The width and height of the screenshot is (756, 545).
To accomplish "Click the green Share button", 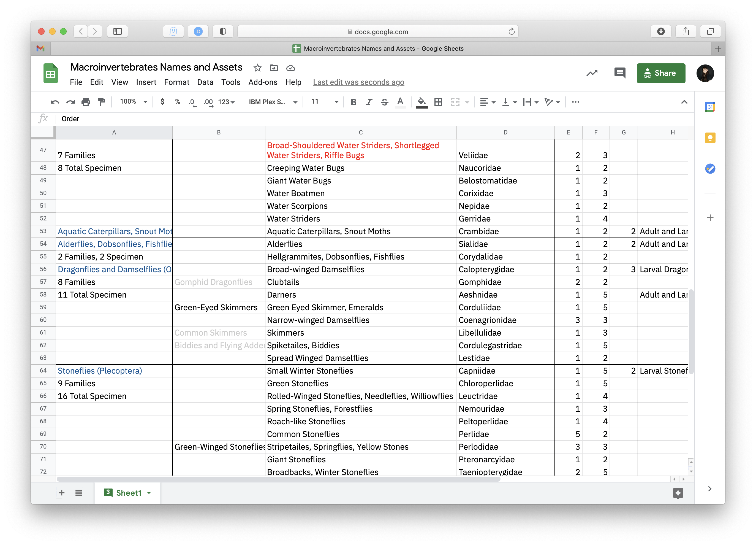I will (x=661, y=73).
